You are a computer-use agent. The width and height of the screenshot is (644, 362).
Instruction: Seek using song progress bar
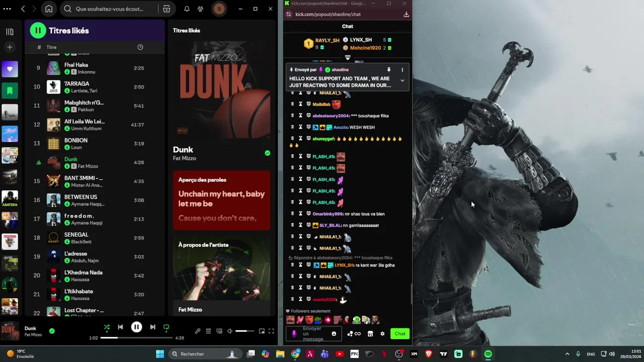point(136,338)
